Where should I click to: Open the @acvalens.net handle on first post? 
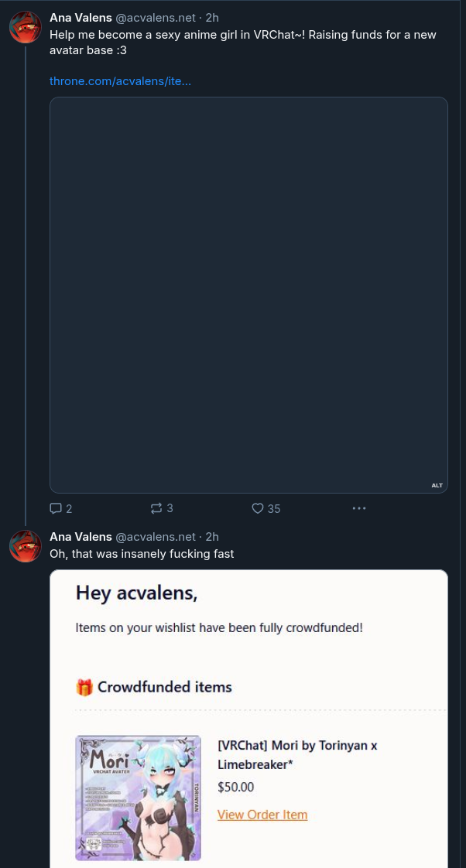coord(155,18)
